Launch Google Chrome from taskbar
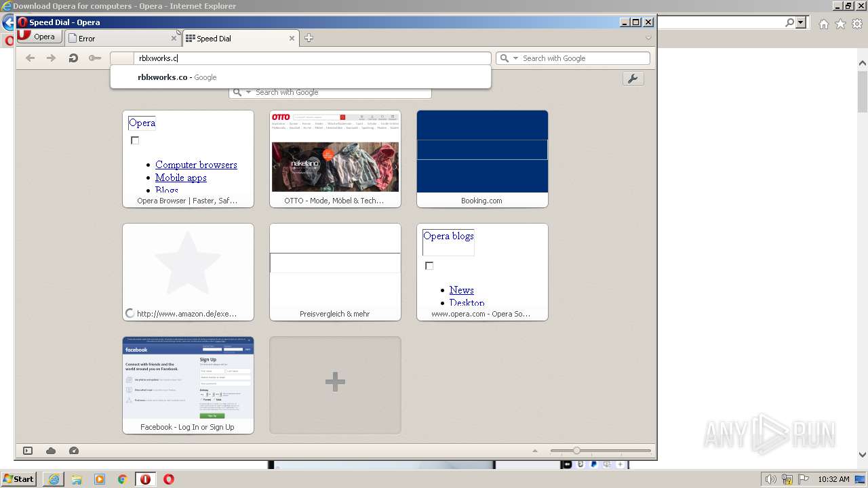The image size is (868, 488). [123, 479]
